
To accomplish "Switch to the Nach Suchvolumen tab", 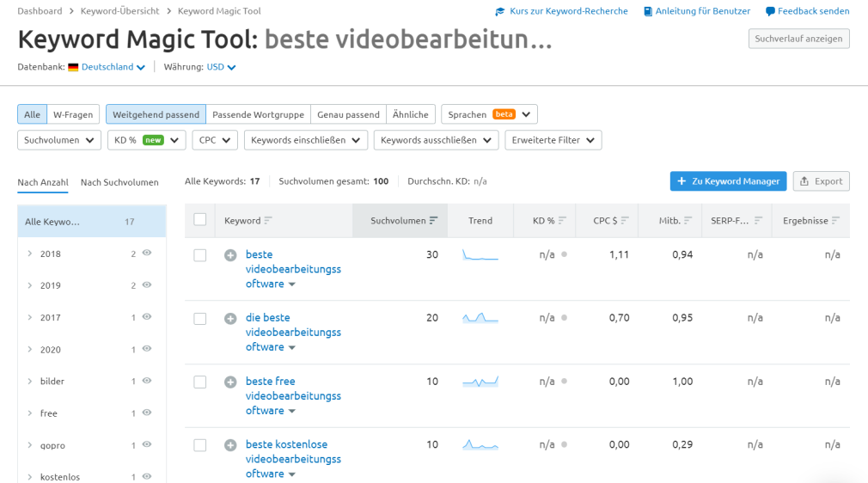I will tap(119, 182).
